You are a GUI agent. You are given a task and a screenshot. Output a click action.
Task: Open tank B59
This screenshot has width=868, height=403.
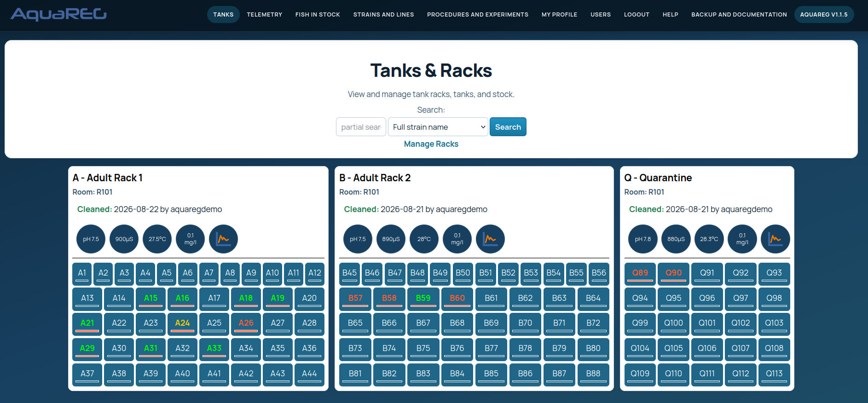(x=423, y=299)
